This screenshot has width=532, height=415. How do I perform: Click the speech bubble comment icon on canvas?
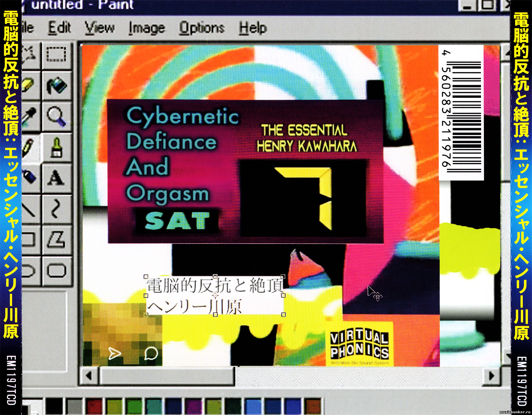click(x=151, y=353)
